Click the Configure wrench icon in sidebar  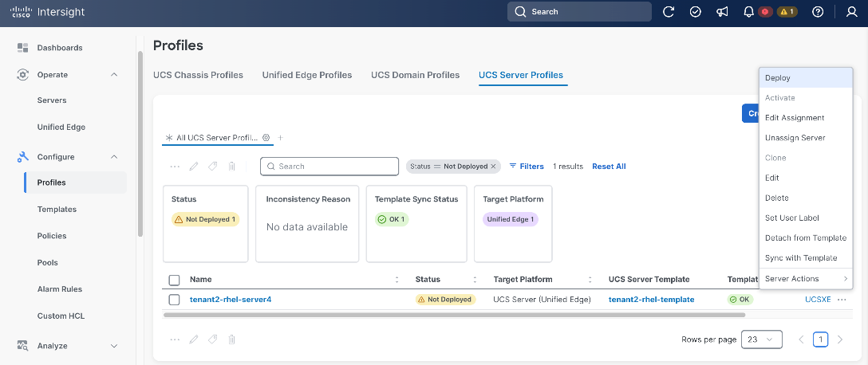(x=22, y=157)
